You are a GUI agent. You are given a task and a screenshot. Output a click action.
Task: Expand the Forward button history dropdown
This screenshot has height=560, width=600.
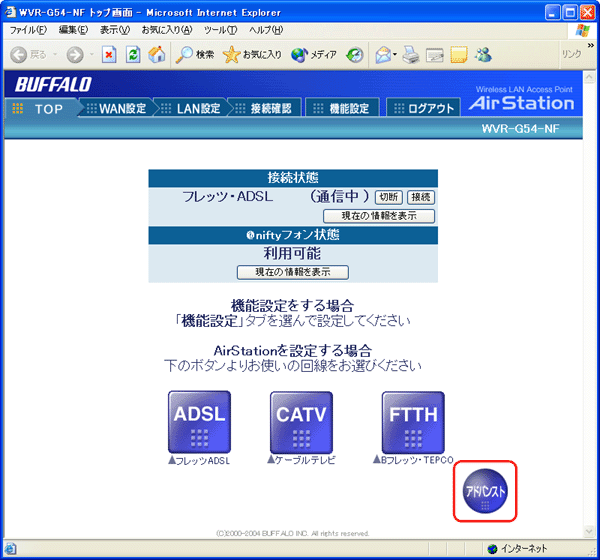[91, 54]
